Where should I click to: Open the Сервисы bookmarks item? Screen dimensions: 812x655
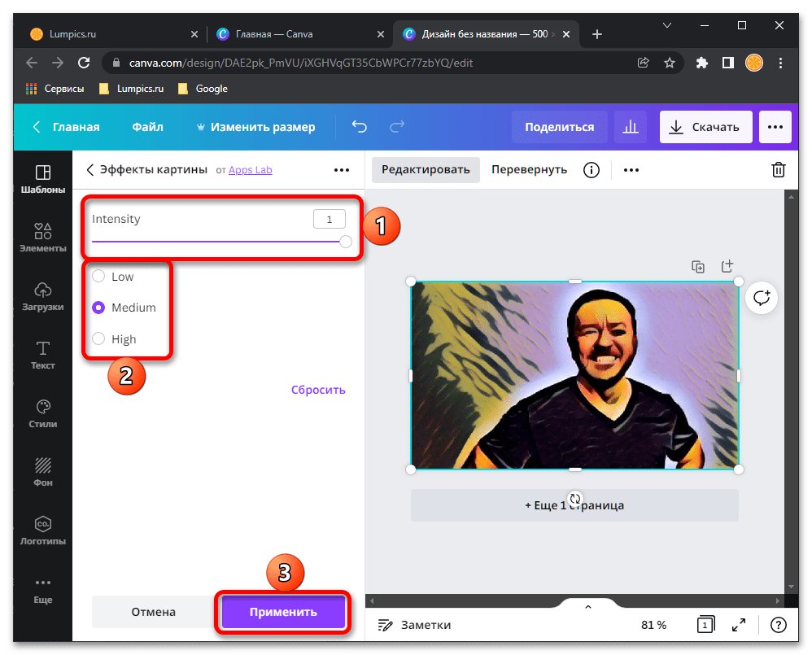tap(55, 89)
